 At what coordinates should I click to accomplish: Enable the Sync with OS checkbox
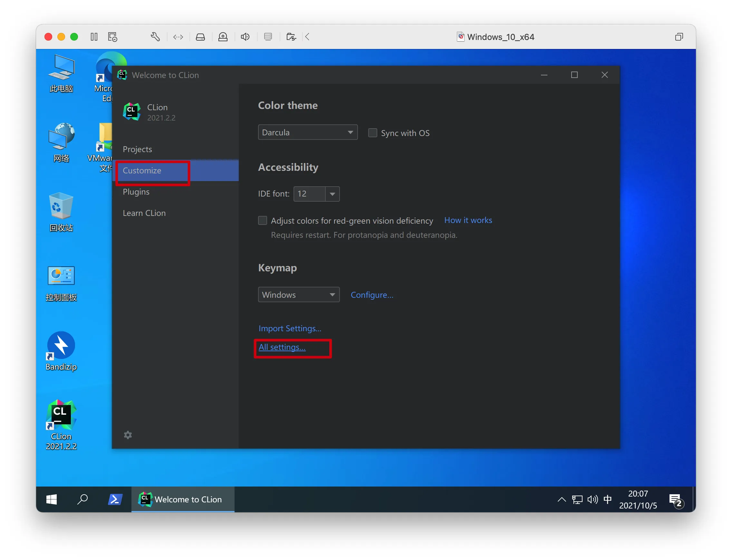tap(372, 133)
